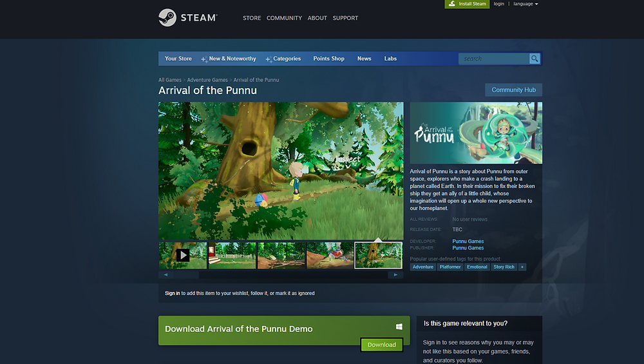This screenshot has height=364, width=644.
Task: Select the fence house screenshot thumbnail
Action: (x=232, y=255)
